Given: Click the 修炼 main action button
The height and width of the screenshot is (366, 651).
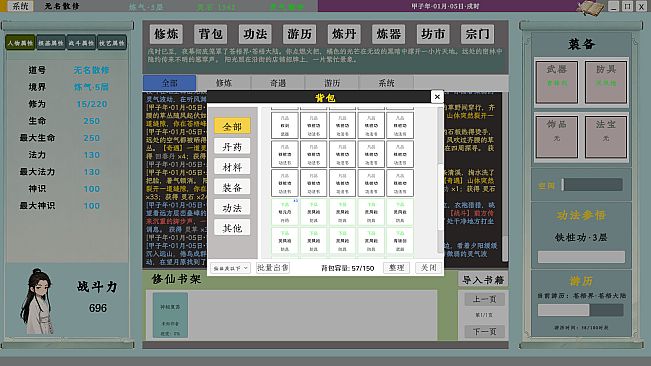Looking at the screenshot, I should click(166, 34).
